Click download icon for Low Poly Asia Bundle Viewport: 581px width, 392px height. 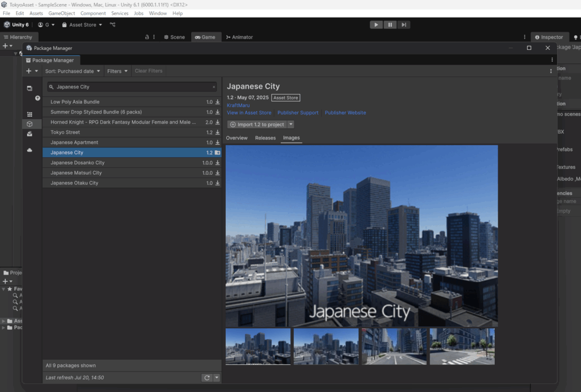click(x=217, y=102)
